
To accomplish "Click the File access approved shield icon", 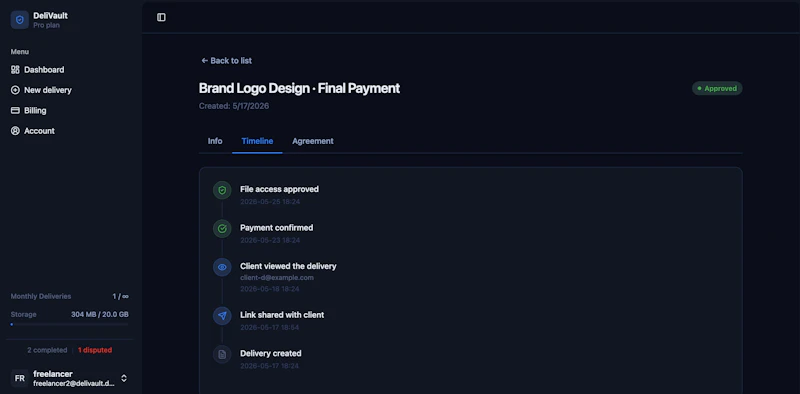I will coord(222,190).
